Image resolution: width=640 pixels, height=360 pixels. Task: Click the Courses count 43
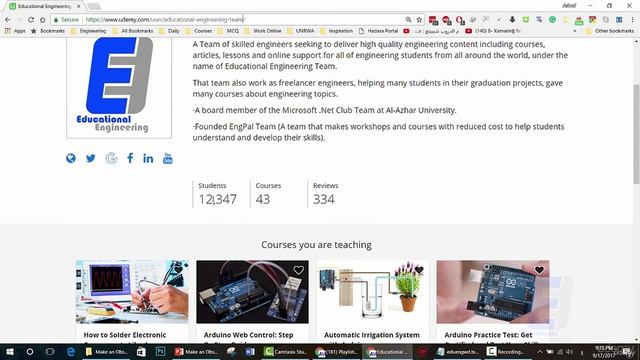[x=263, y=199]
